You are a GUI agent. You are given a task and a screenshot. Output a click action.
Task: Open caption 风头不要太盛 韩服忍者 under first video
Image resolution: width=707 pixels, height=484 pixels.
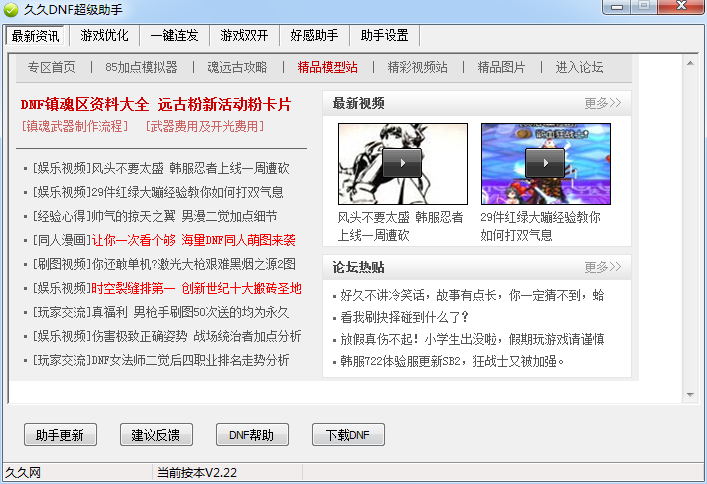(400, 217)
